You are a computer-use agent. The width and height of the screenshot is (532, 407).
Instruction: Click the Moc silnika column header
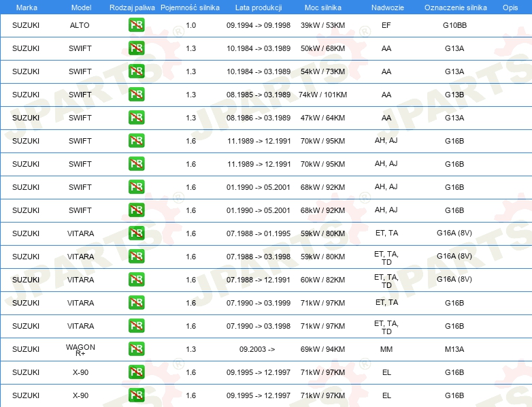(322, 7)
